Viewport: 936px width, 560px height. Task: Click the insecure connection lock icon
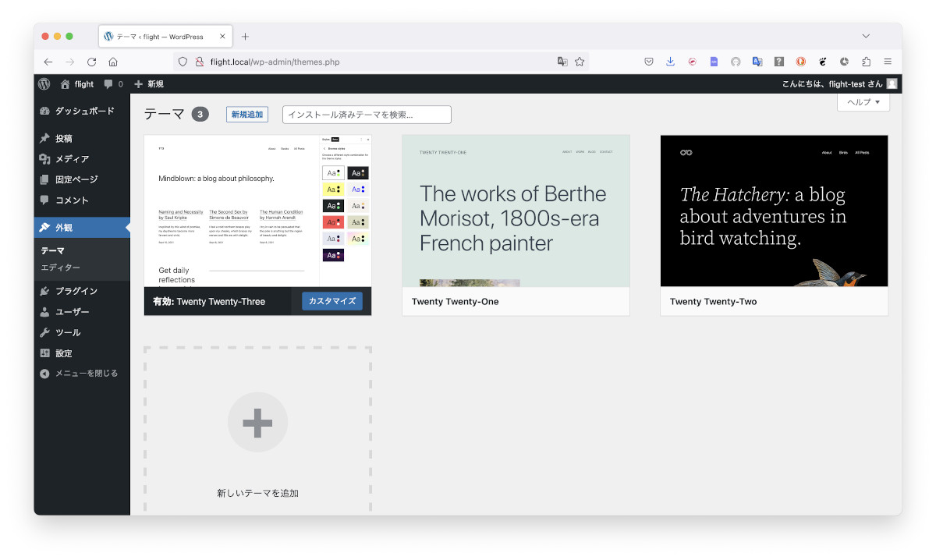point(199,62)
